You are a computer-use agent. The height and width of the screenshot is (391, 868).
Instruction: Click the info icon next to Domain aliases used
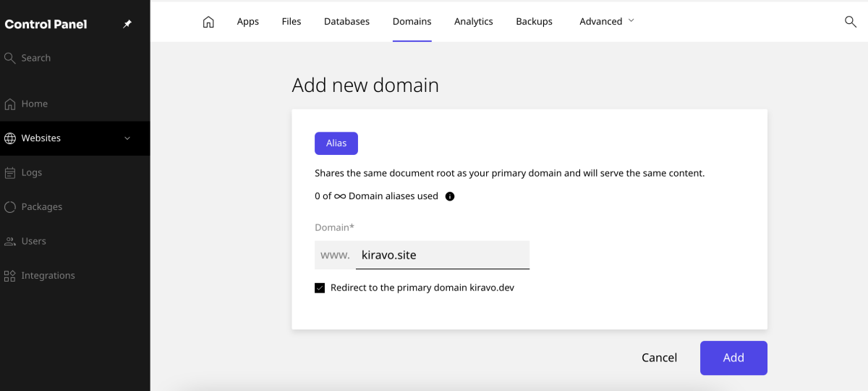[450, 196]
